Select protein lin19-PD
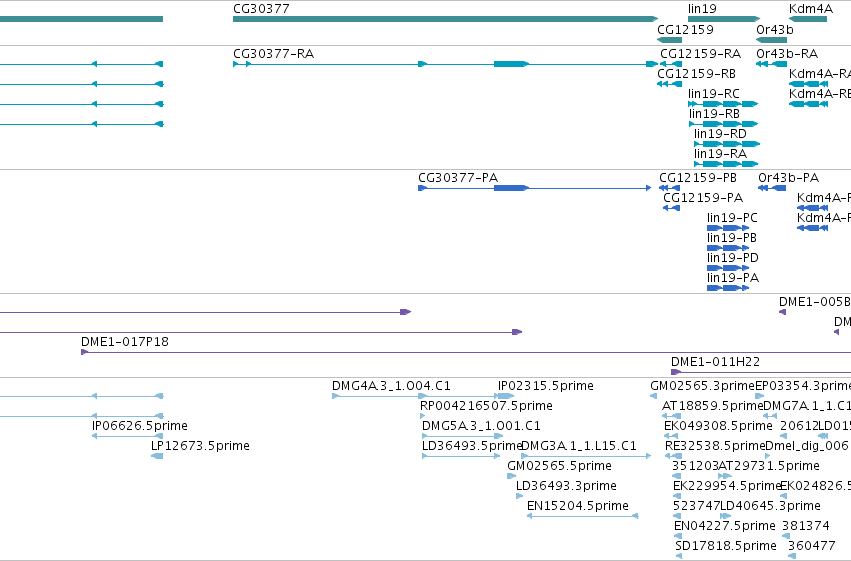The height and width of the screenshot is (561, 851). 728,268
